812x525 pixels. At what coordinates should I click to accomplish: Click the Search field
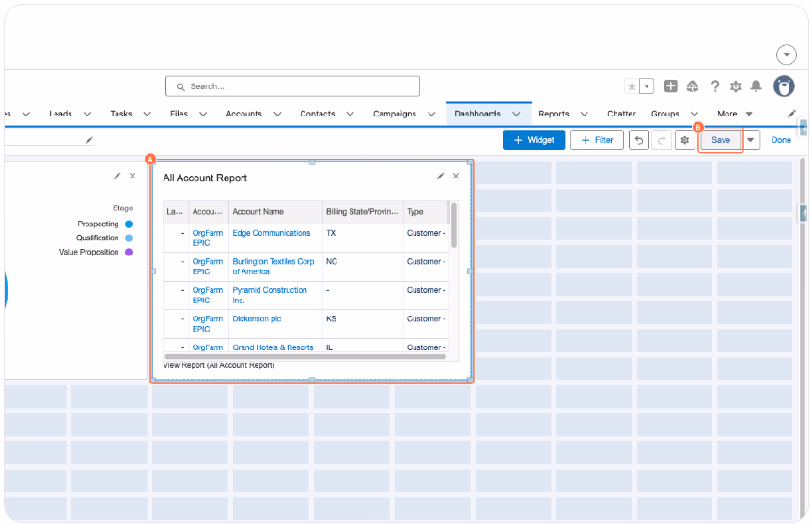click(292, 86)
